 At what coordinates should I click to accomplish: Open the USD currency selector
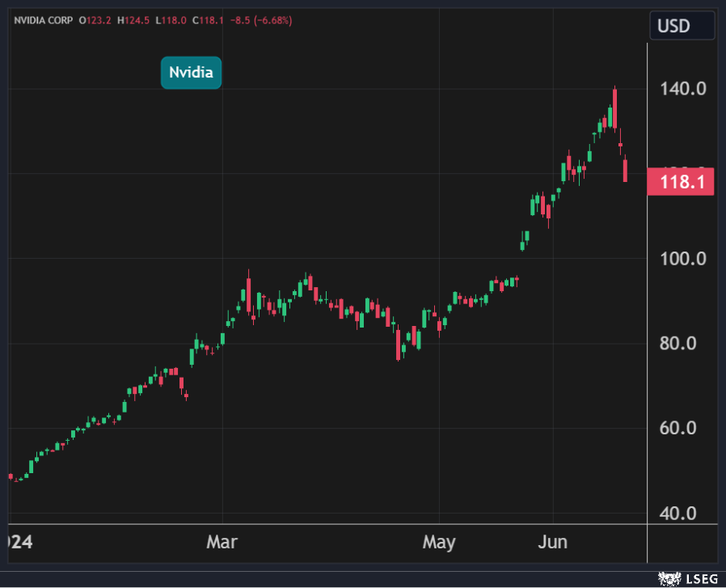(x=682, y=26)
